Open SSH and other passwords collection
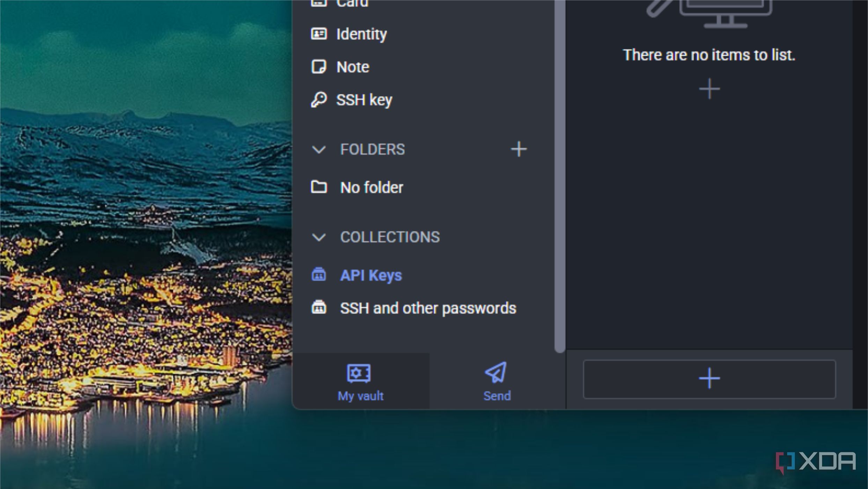Screen dimensions: 868x489 pos(428,308)
